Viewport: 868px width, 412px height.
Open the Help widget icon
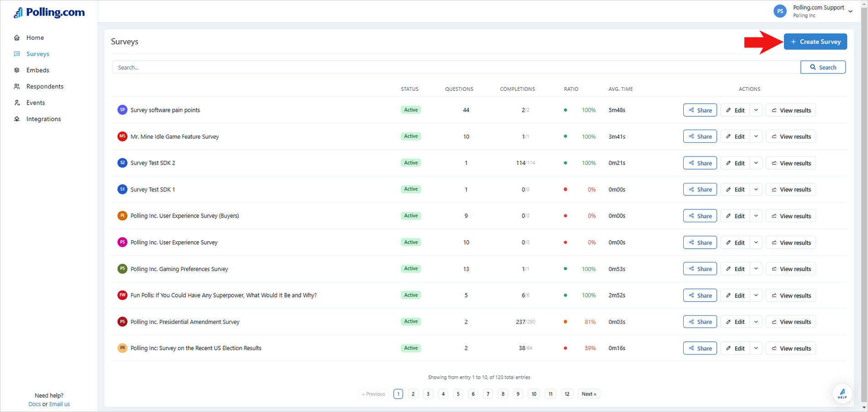[x=842, y=393]
